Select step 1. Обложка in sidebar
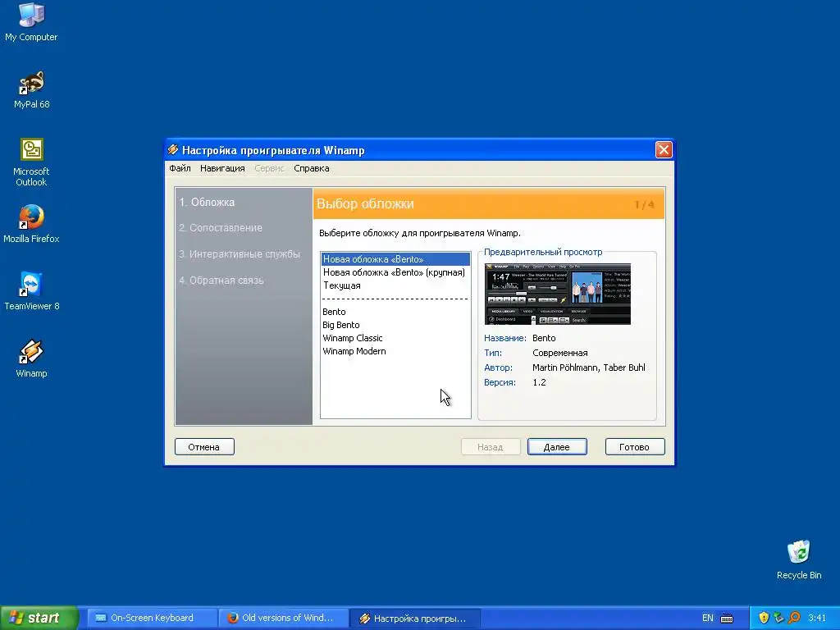This screenshot has width=840, height=630. coord(207,203)
